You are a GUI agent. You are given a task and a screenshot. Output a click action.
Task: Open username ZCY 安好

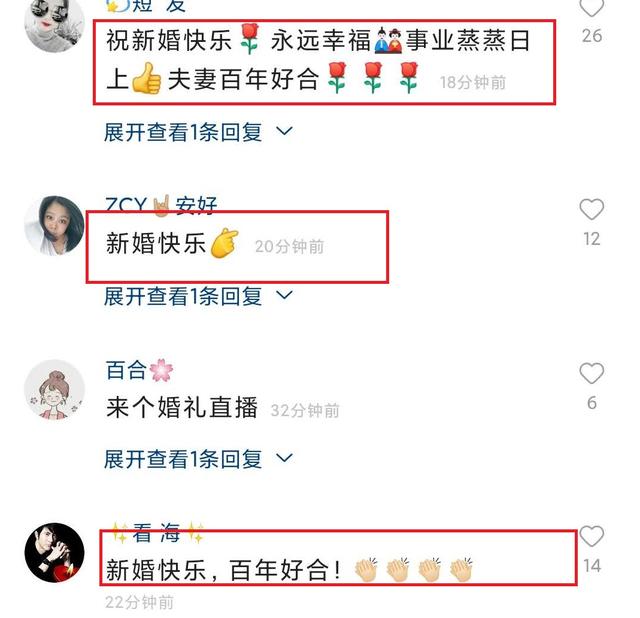coord(161,205)
